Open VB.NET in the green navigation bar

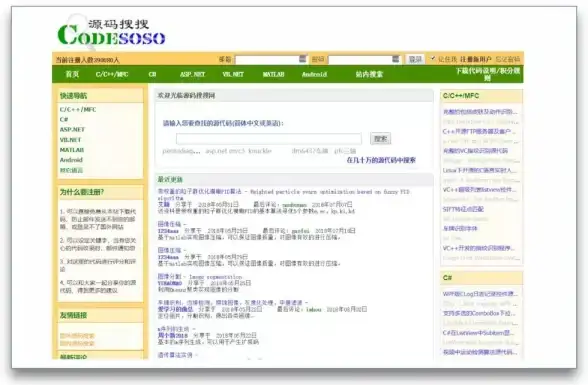233,74
